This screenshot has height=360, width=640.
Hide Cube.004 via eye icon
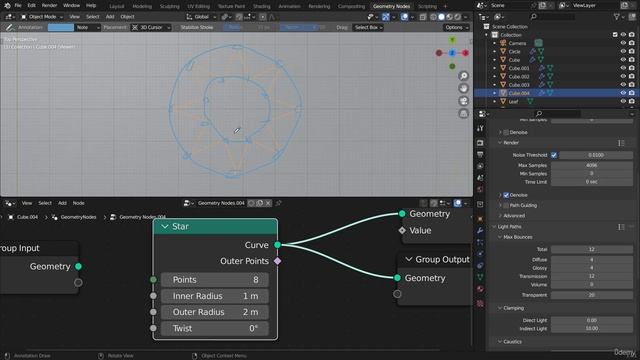623,93
